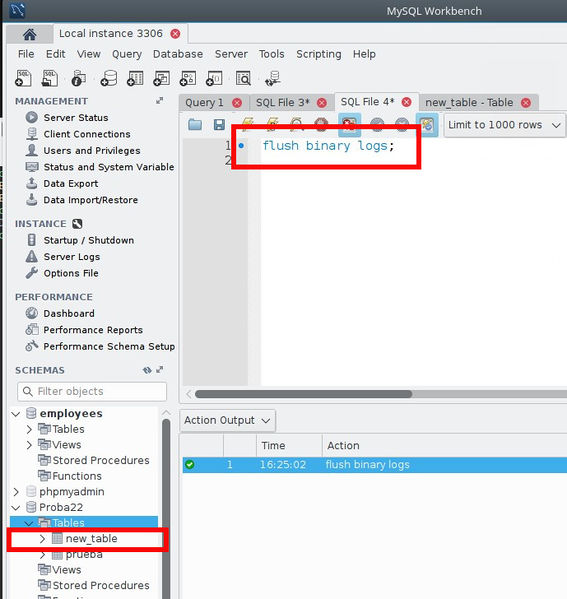Toggle the auto-commit mode button
This screenshot has width=567, height=599.
[427, 125]
